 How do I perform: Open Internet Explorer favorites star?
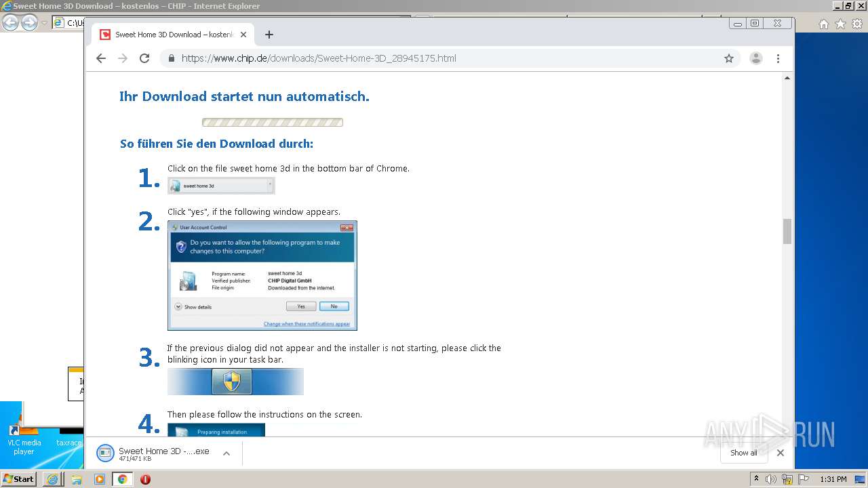click(840, 24)
